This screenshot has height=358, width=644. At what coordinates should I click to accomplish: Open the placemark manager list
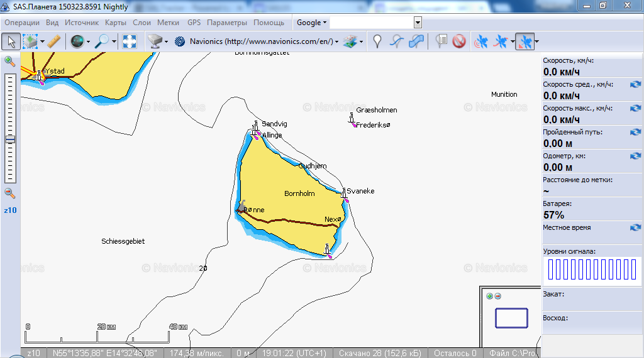(x=441, y=41)
